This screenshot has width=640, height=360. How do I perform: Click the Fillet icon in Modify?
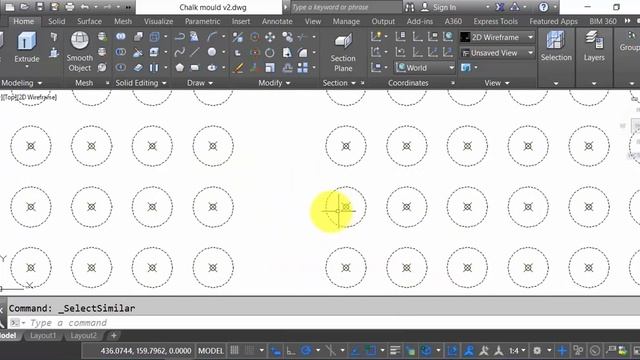303,52
